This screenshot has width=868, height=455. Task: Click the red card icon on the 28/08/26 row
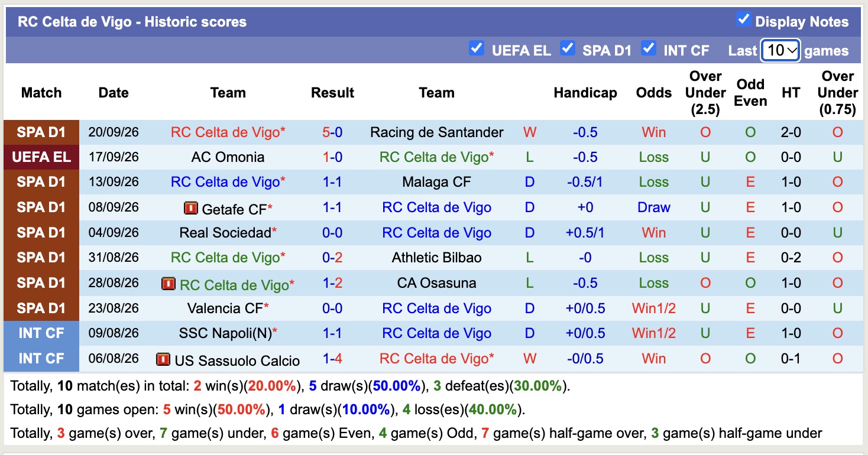tap(168, 284)
